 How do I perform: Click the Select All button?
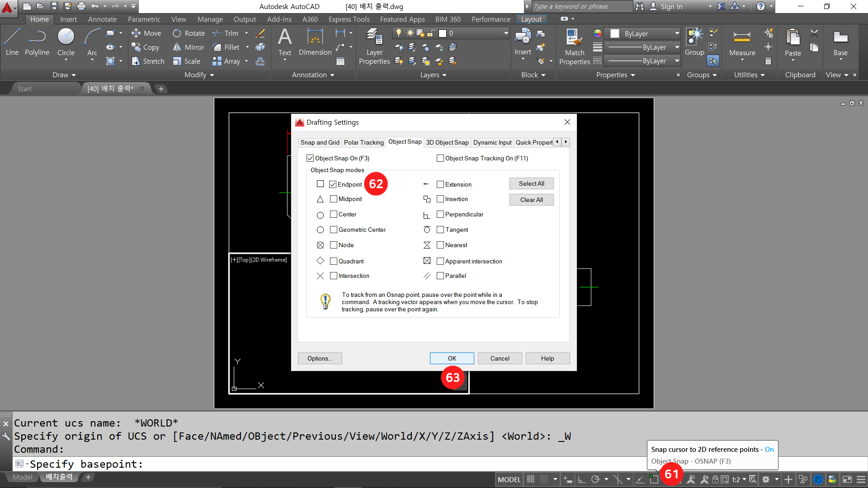coord(531,183)
